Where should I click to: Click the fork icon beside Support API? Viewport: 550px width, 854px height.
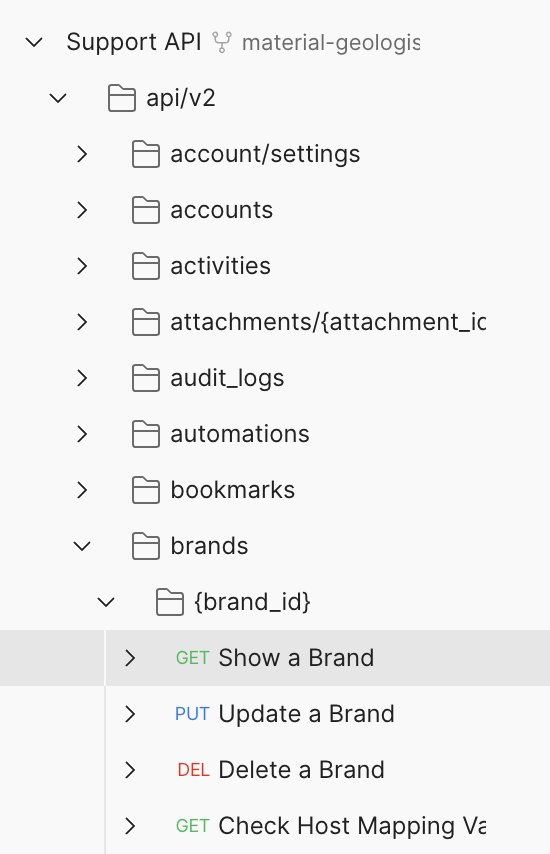(222, 42)
